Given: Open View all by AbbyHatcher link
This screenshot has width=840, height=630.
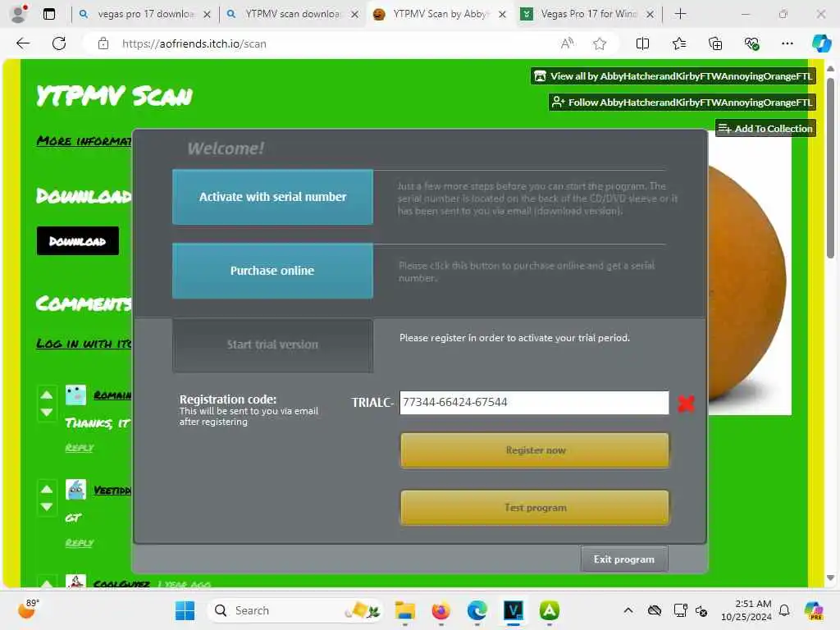Looking at the screenshot, I should [673, 76].
